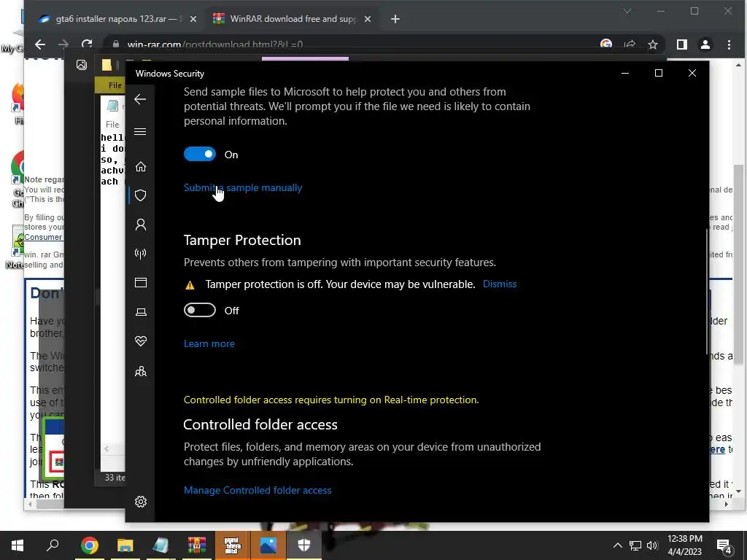Click the tamper protection warning triangle icon
Image resolution: width=747 pixels, height=560 pixels.
(x=190, y=285)
